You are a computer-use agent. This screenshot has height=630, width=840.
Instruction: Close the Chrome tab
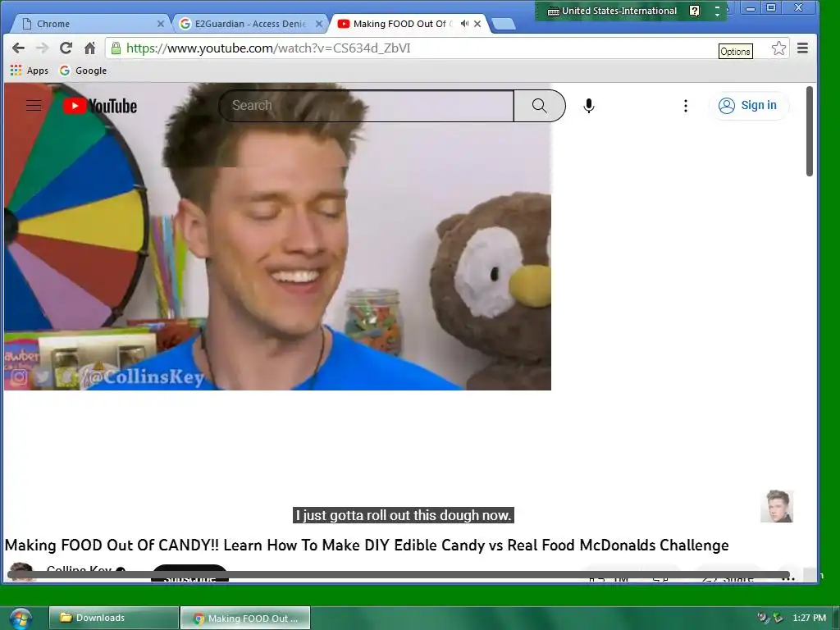(x=160, y=24)
